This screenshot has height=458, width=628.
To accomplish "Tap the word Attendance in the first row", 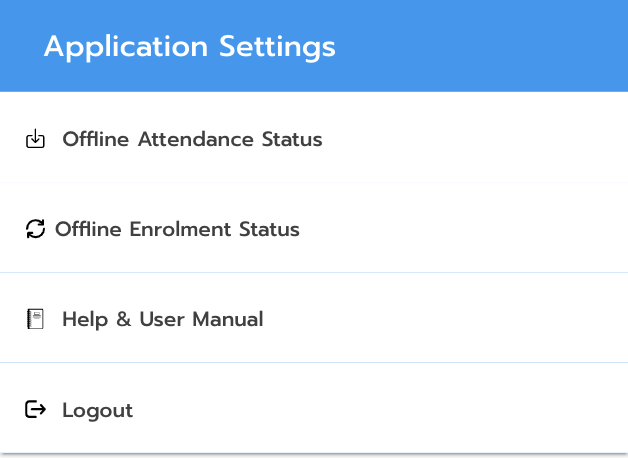I will (195, 139).
